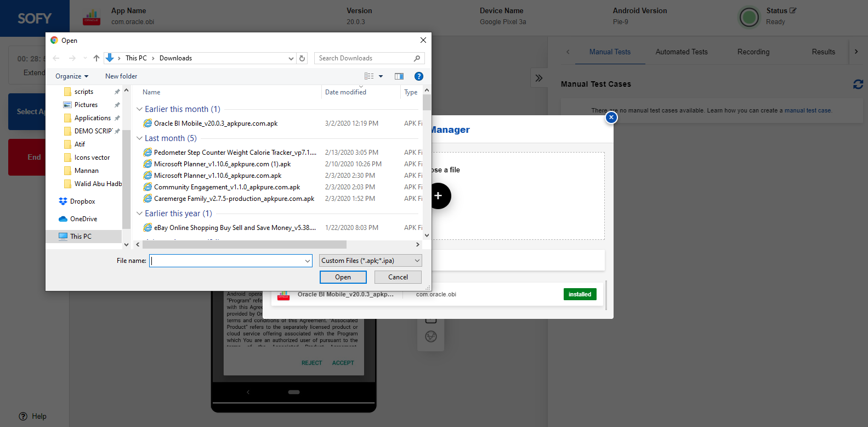The height and width of the screenshot is (427, 868).
Task: Close the App Manager popup
Action: point(611,117)
